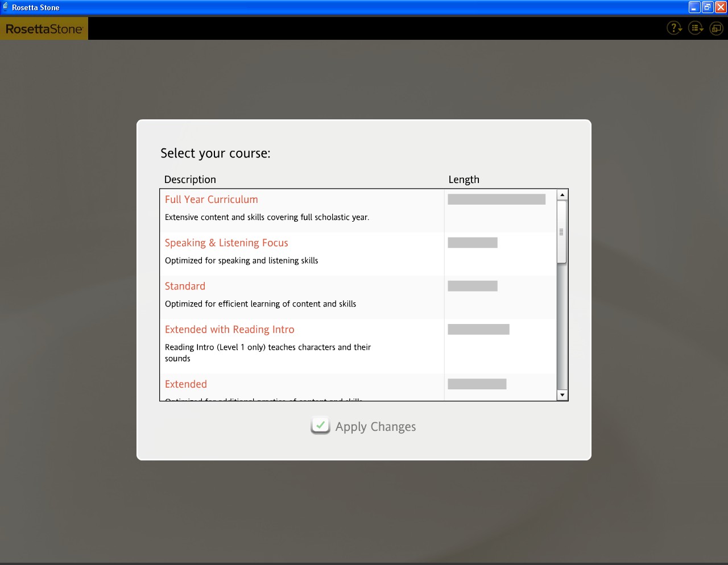Click the RosettaStone logo
728x565 pixels.
tap(44, 28)
